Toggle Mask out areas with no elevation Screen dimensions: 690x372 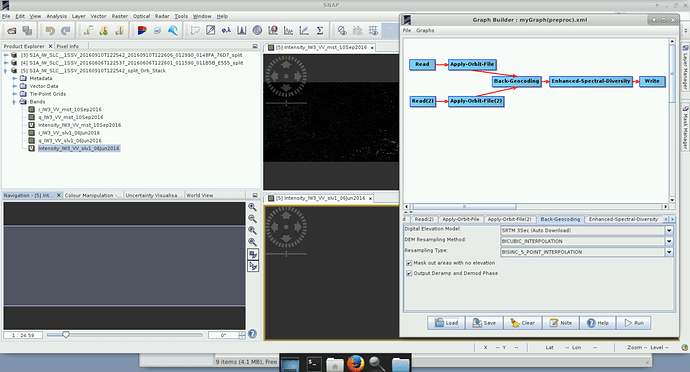409,263
